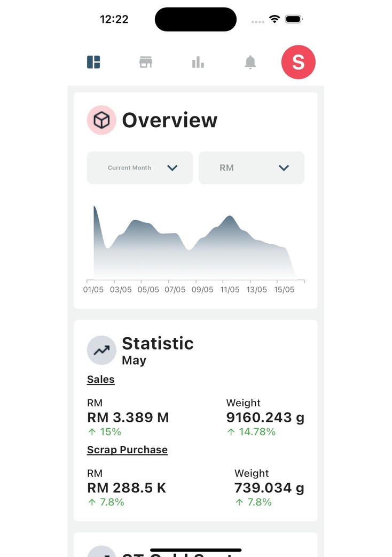392x557 pixels.
Task: Tap the battery status icon
Action: pyautogui.click(x=294, y=19)
